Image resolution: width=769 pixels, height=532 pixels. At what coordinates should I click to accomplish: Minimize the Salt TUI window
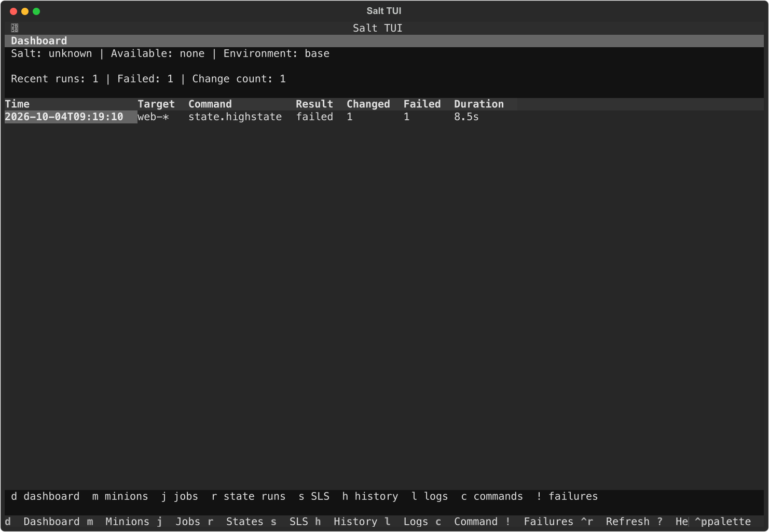click(x=25, y=11)
